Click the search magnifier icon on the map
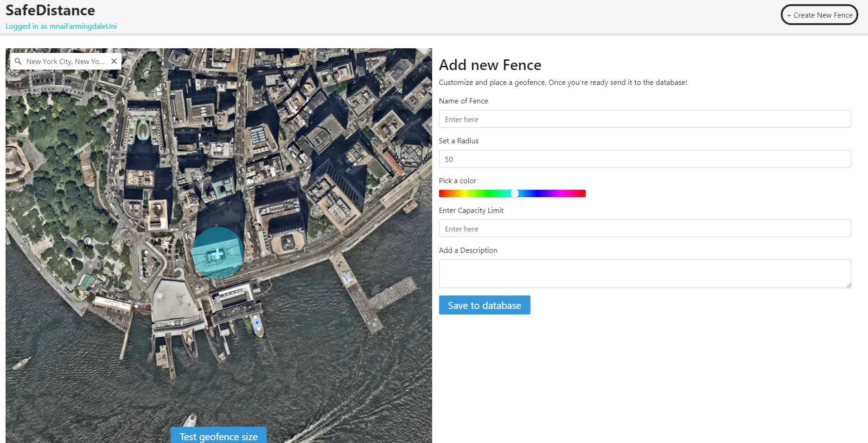The height and width of the screenshot is (443, 868). pyautogui.click(x=18, y=61)
